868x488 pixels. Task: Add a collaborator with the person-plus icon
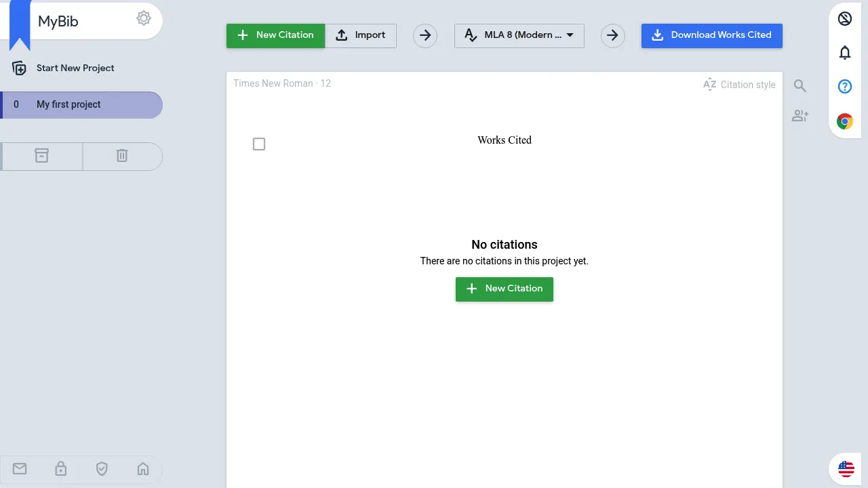click(800, 116)
